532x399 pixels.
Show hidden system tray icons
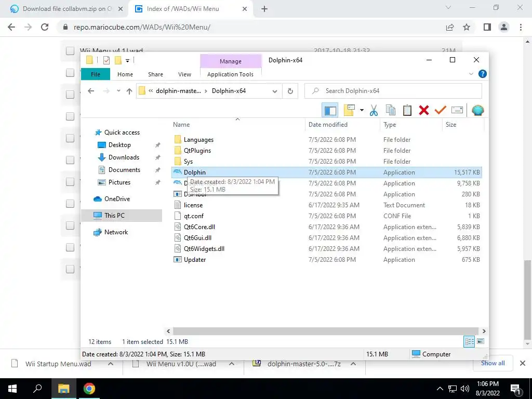click(x=440, y=389)
